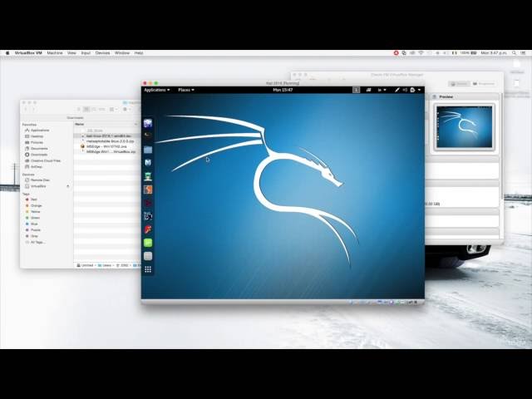Click the screen recorder icon in Kali top bar
532x399 pixels.
368,90
